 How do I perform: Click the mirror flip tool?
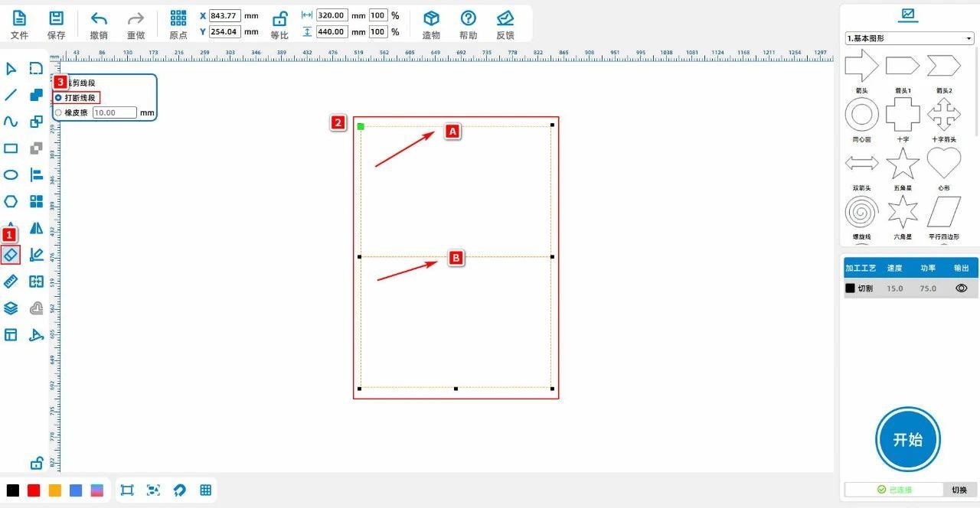point(36,228)
